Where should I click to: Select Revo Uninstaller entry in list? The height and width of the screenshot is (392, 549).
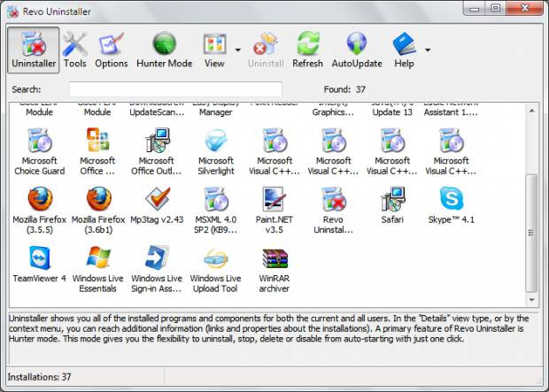click(333, 211)
